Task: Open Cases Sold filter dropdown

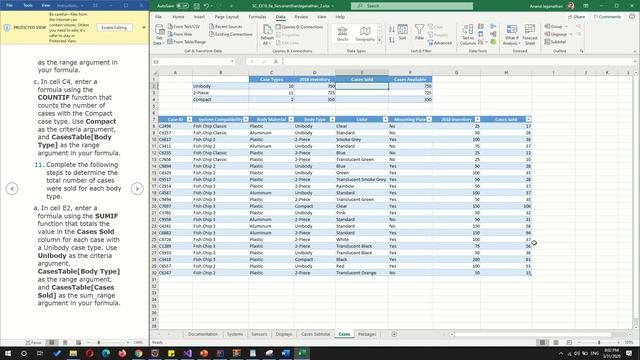Action: pyautogui.click(x=528, y=119)
